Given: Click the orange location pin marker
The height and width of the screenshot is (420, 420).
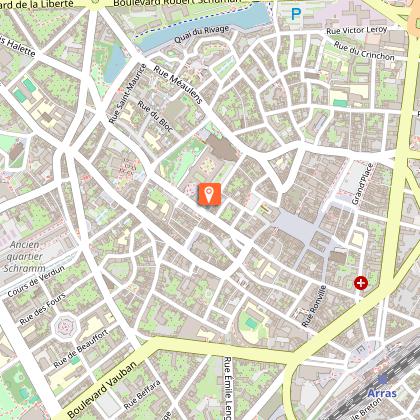Looking at the screenshot, I should (209, 194).
